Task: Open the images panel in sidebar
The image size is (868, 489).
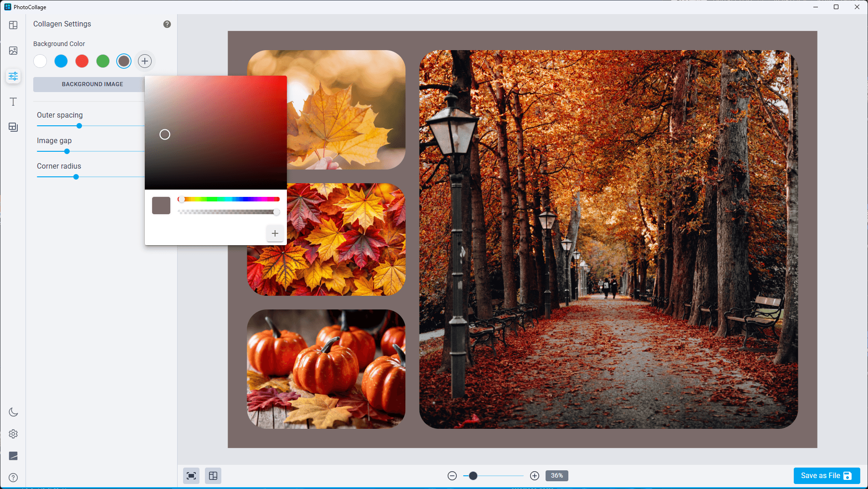Action: click(x=13, y=51)
